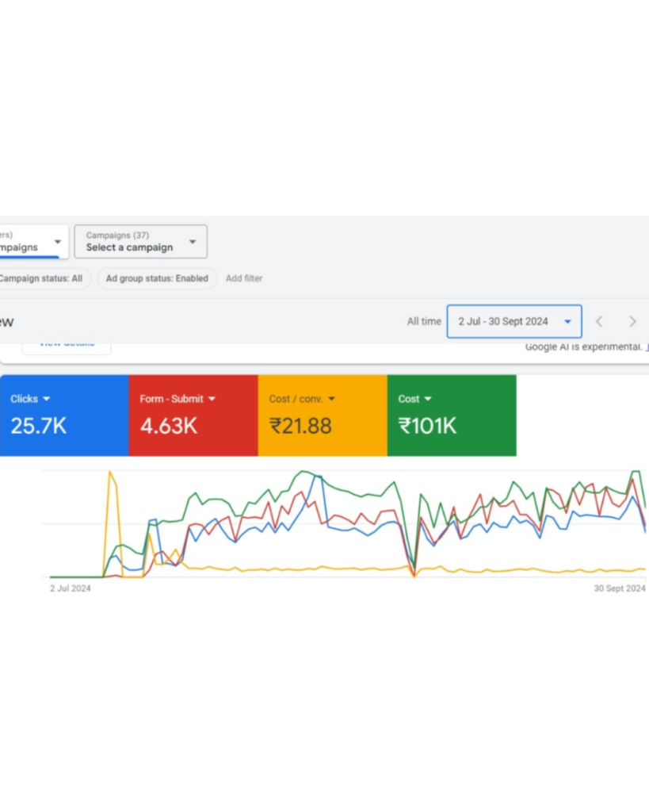Click the '2 Jul 2024' chart axis label

[71, 588]
